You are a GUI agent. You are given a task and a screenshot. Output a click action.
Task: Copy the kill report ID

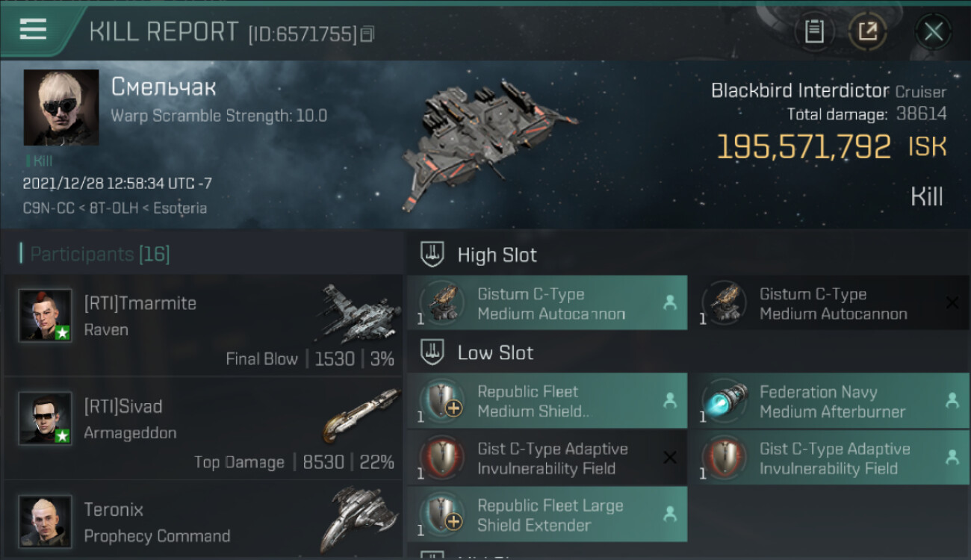coord(367,34)
